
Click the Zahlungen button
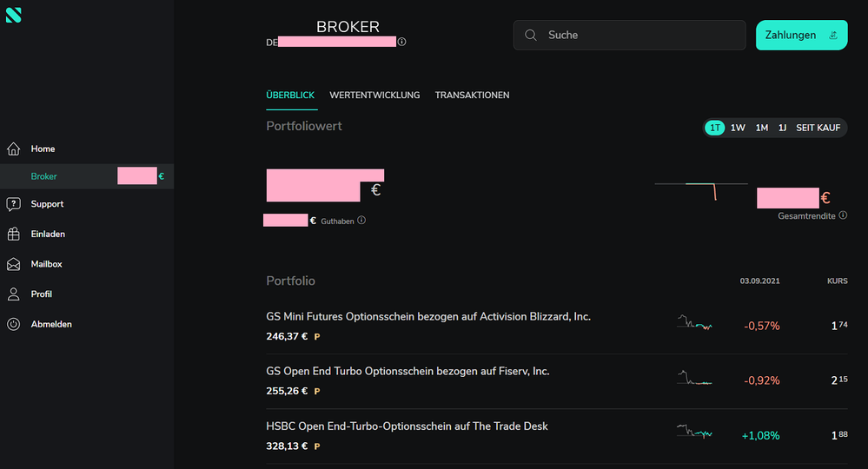pos(801,36)
